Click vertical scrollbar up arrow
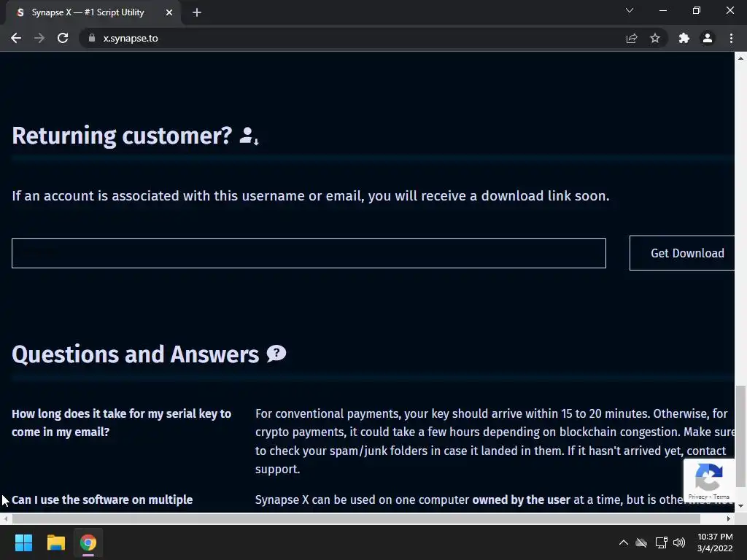This screenshot has height=560, width=747. click(x=740, y=58)
